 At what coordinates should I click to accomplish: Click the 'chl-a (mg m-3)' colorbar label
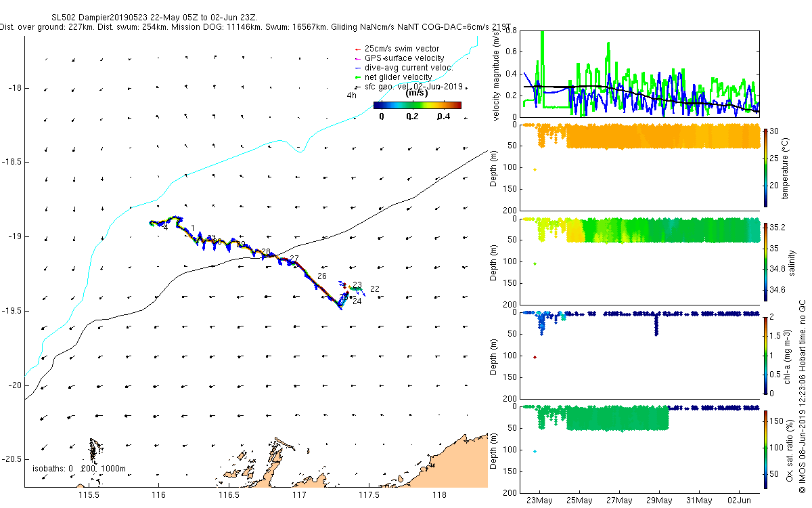coord(787,357)
